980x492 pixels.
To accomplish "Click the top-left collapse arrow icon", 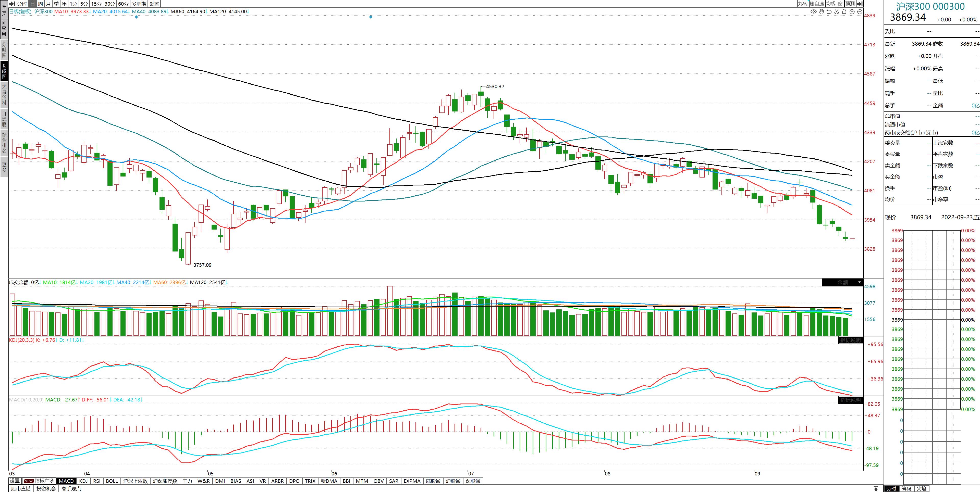I will tap(12, 3).
